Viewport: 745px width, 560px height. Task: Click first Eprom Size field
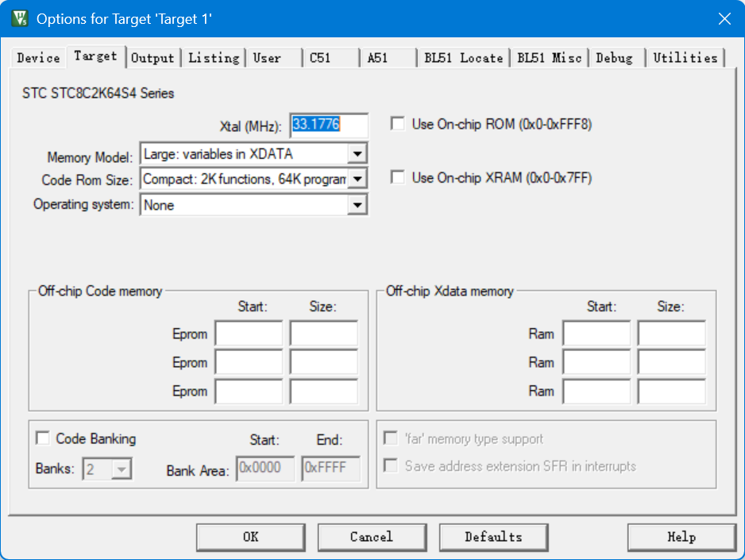[x=324, y=333]
